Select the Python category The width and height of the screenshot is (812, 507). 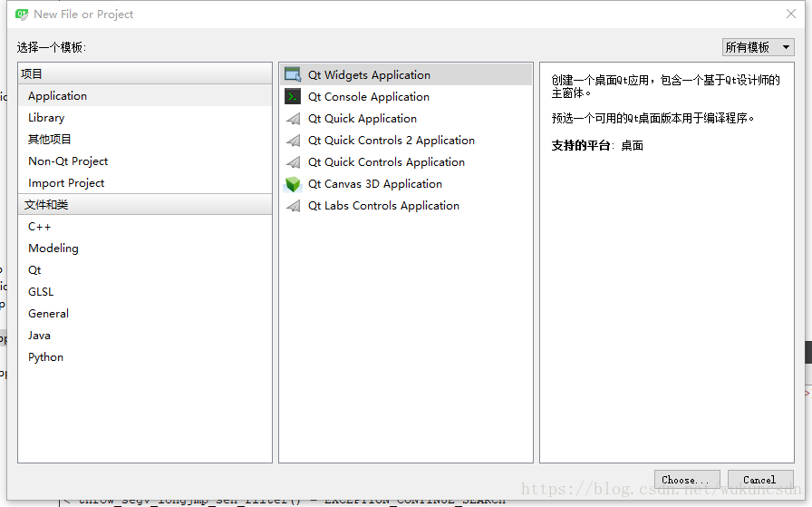click(145, 357)
